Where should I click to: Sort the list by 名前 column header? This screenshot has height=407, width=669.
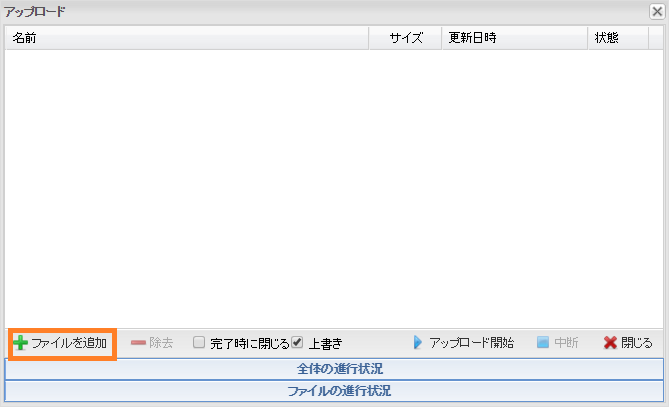tap(24, 38)
